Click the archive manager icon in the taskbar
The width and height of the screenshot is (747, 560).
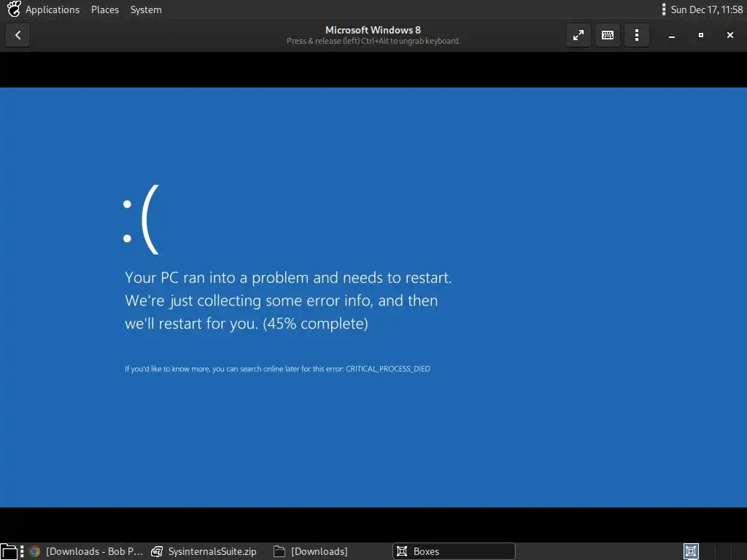coord(157,551)
